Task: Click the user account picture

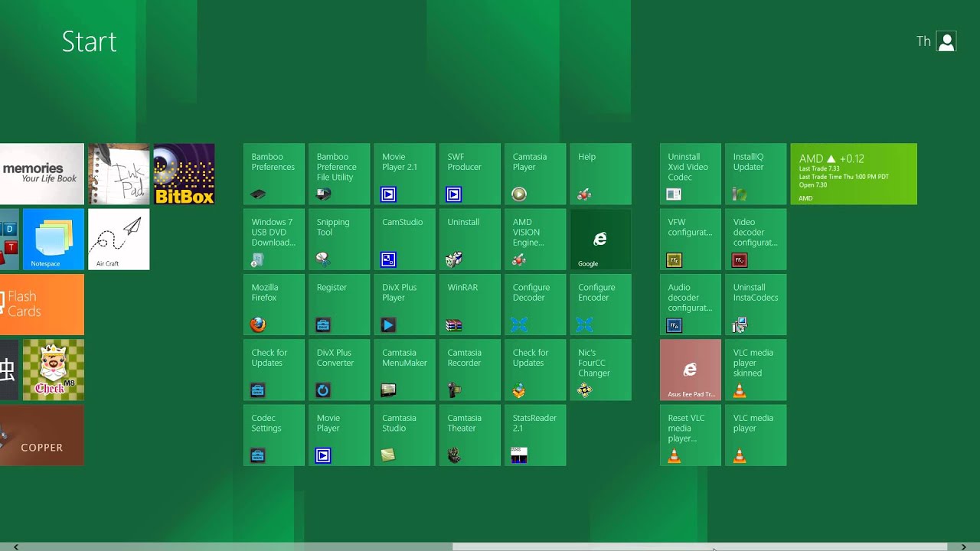Action: click(x=946, y=41)
